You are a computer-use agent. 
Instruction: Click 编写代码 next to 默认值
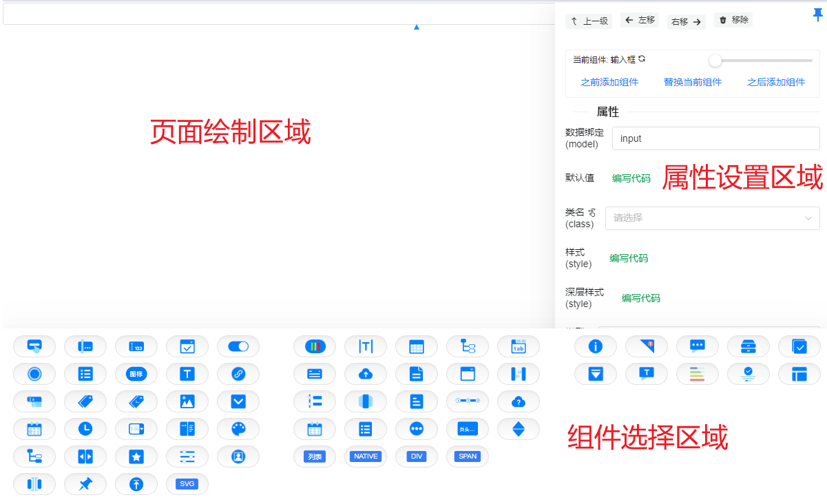pyautogui.click(x=631, y=178)
